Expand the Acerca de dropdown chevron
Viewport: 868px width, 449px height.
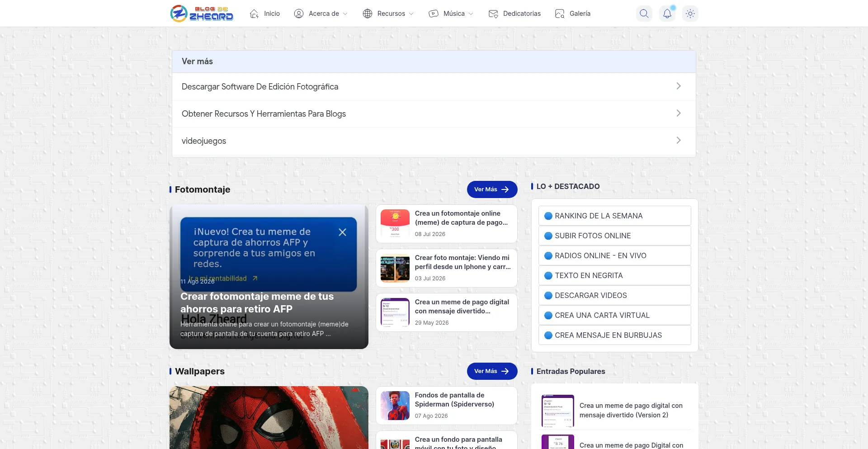pyautogui.click(x=345, y=14)
